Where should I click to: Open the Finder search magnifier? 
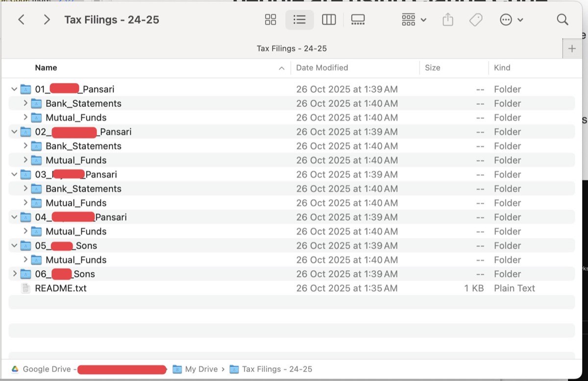(563, 20)
